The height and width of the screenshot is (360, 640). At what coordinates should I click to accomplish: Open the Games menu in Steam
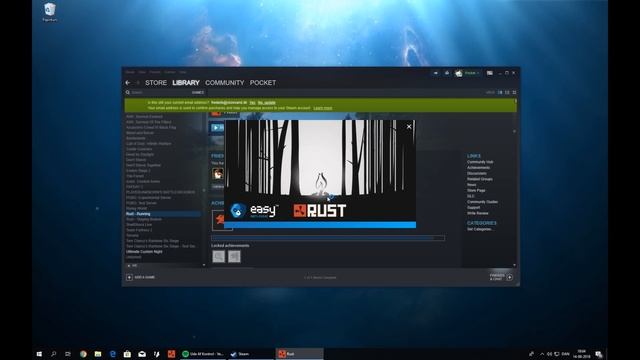coord(170,72)
